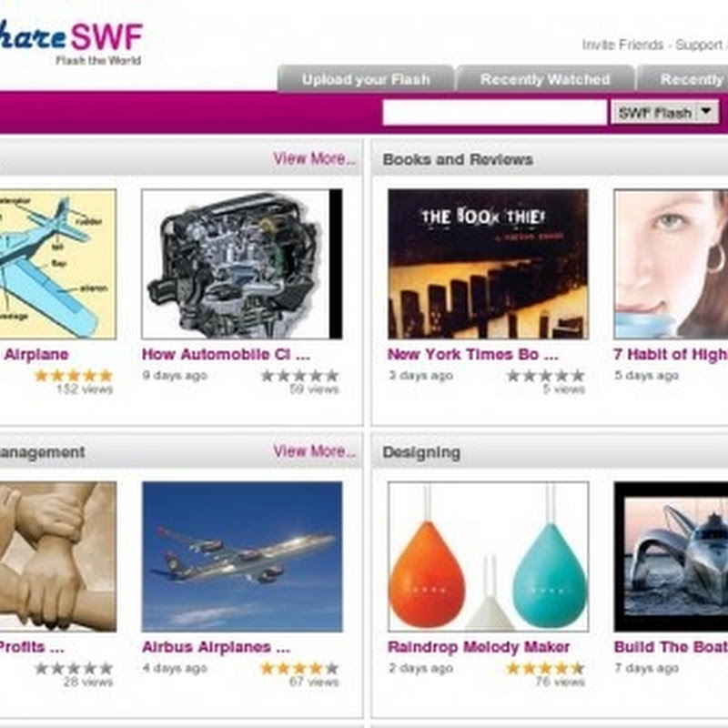Open the Books and Reviews category
Image resolution: width=728 pixels, height=728 pixels.
(458, 160)
